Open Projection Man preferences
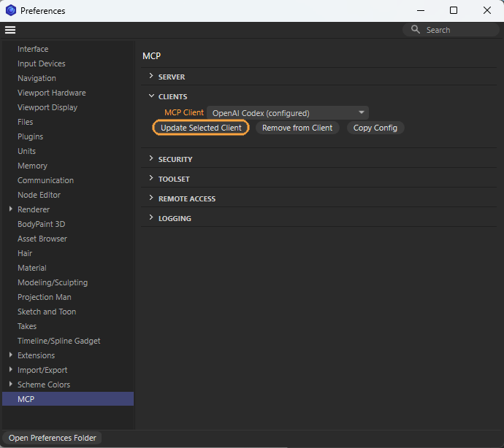This screenshot has width=504, height=448. 45,297
